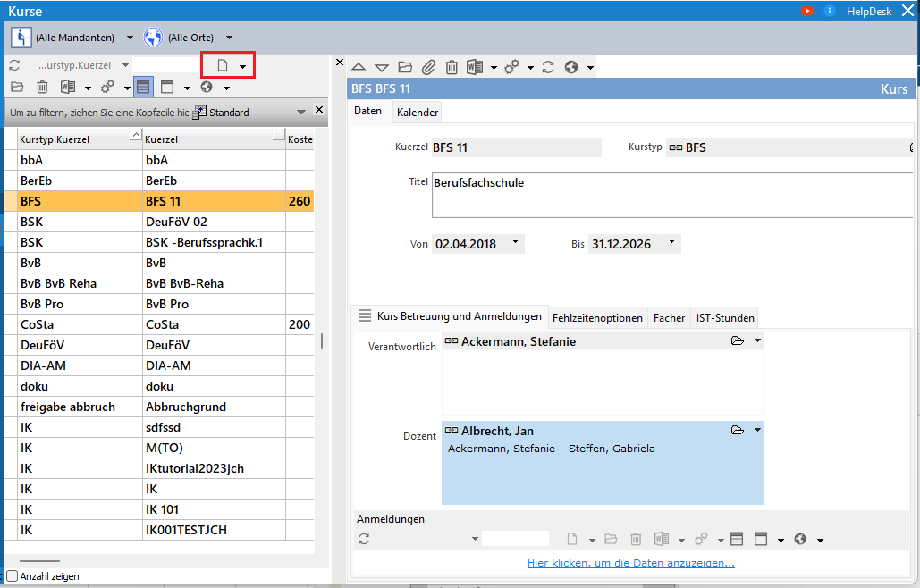920x588 pixels.
Task: Toggle list view in Anmeldungen toolbar
Action: click(x=737, y=539)
